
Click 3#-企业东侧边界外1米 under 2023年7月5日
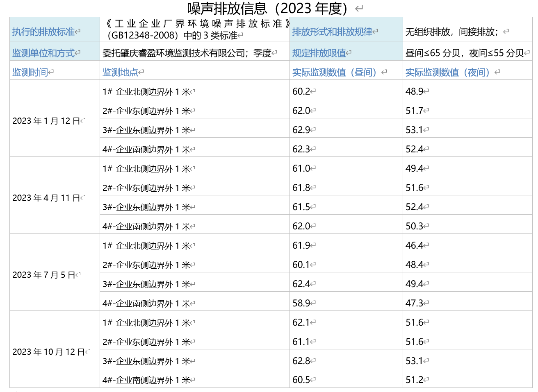[x=146, y=284]
